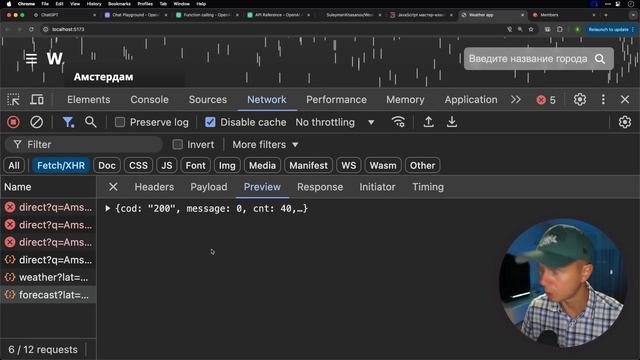The image size is (640, 360).
Task: Filter requests by Img type
Action: pyautogui.click(x=227, y=165)
